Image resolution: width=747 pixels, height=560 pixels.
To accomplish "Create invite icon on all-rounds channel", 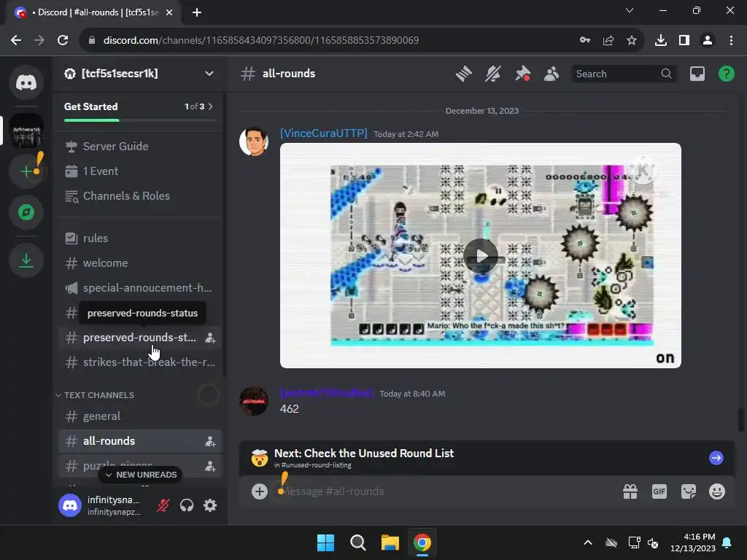I will coord(210,441).
